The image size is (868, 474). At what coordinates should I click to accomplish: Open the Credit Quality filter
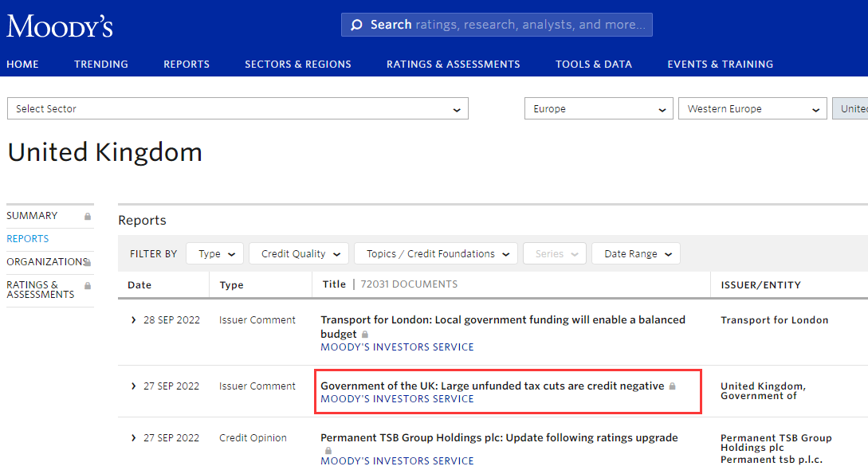click(x=299, y=254)
